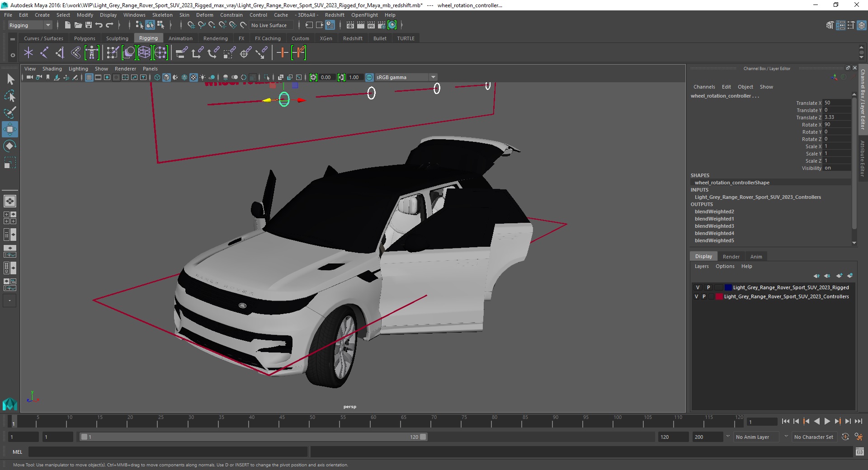Open the HumanIK character shelf icon

coord(92,53)
